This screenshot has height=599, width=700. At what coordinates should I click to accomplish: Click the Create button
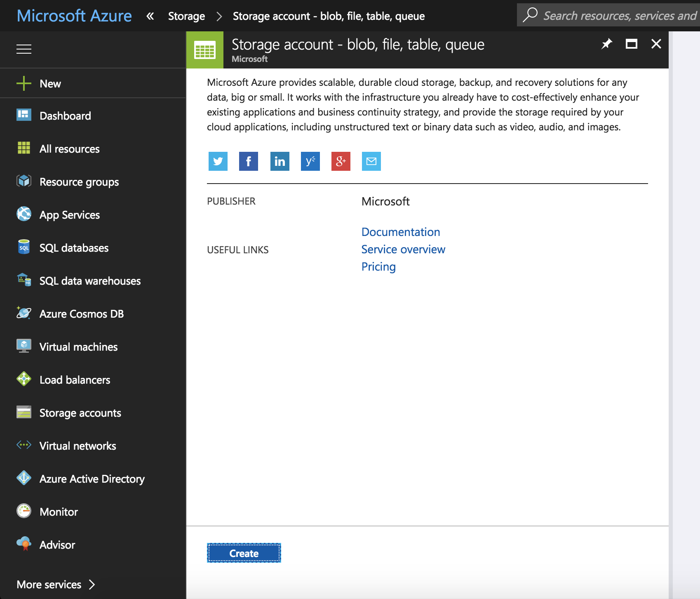coord(244,553)
